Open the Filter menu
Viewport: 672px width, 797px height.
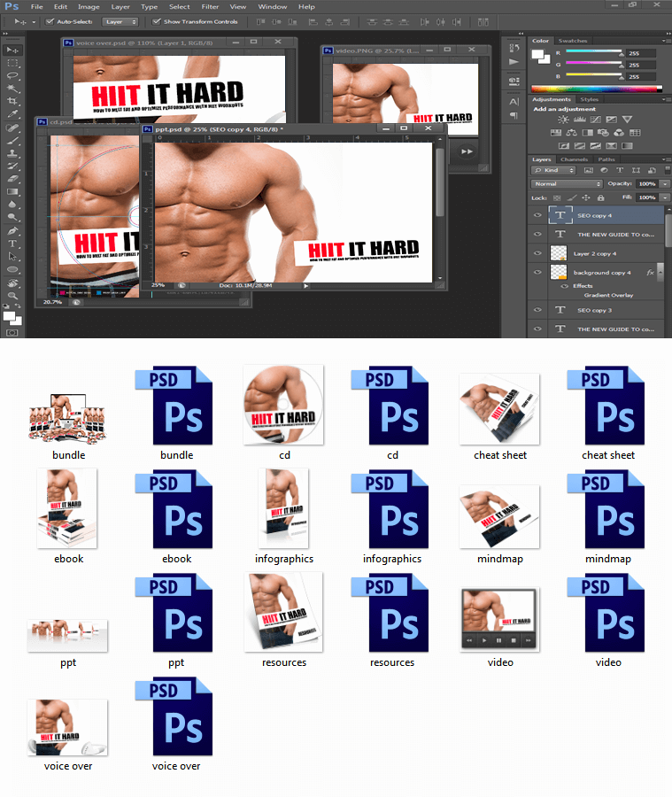(210, 6)
